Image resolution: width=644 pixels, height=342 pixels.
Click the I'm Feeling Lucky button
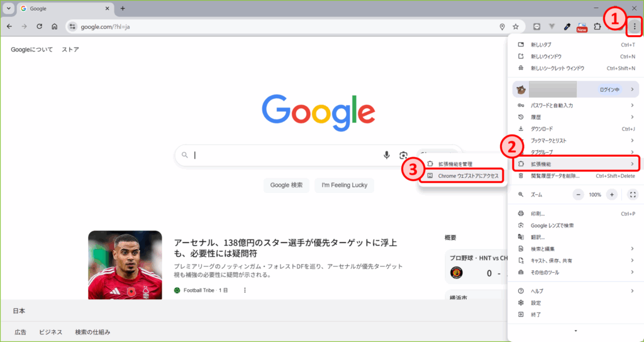coord(344,185)
